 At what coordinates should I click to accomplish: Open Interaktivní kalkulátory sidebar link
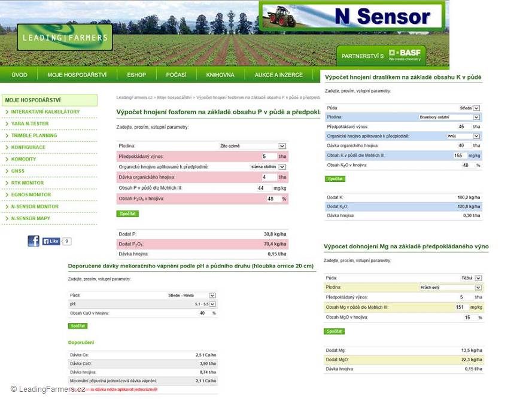[x=45, y=112]
